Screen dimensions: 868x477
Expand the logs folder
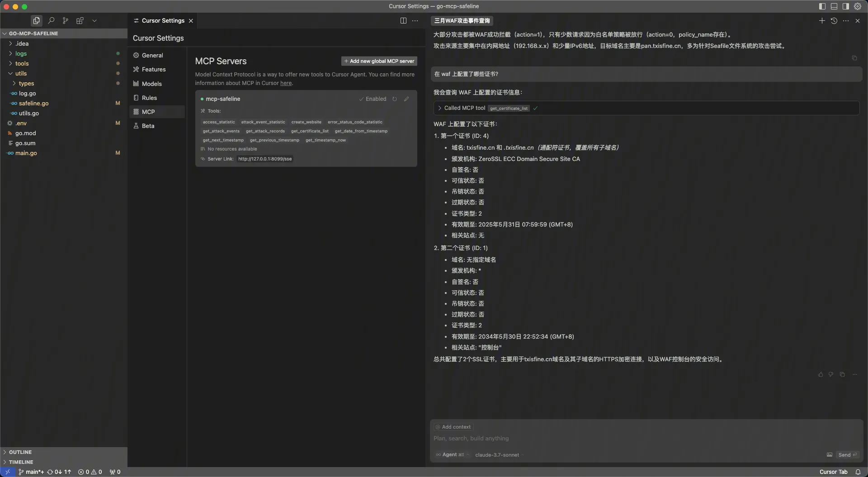[x=21, y=53]
